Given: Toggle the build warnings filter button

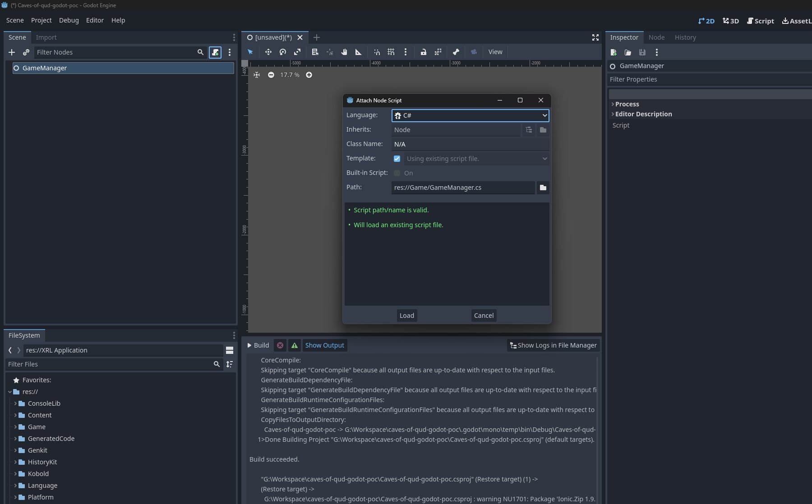Looking at the screenshot, I should (x=295, y=345).
